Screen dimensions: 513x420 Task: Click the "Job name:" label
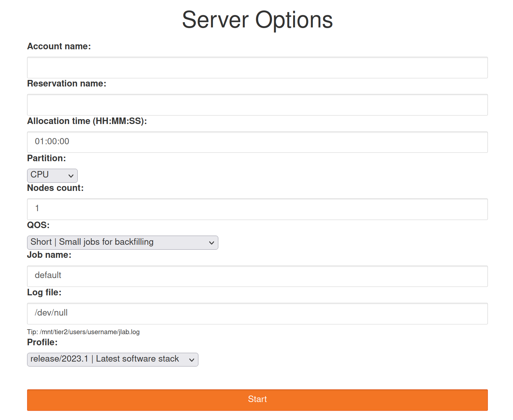49,255
